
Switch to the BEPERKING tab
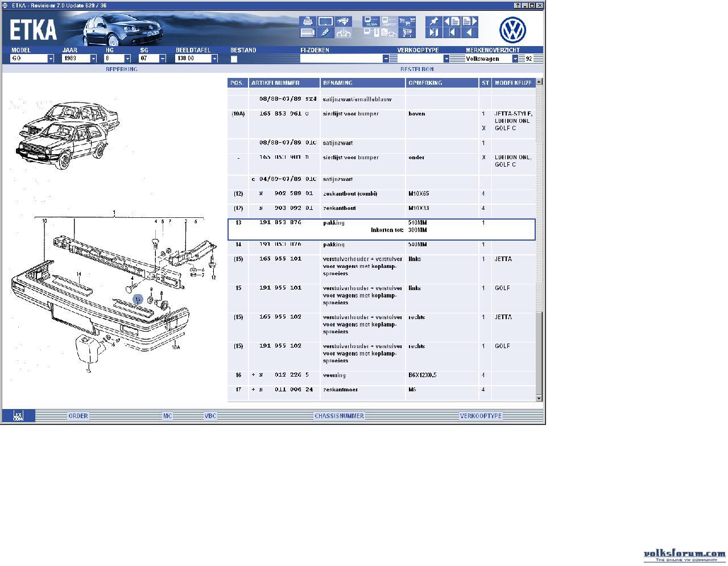122,69
